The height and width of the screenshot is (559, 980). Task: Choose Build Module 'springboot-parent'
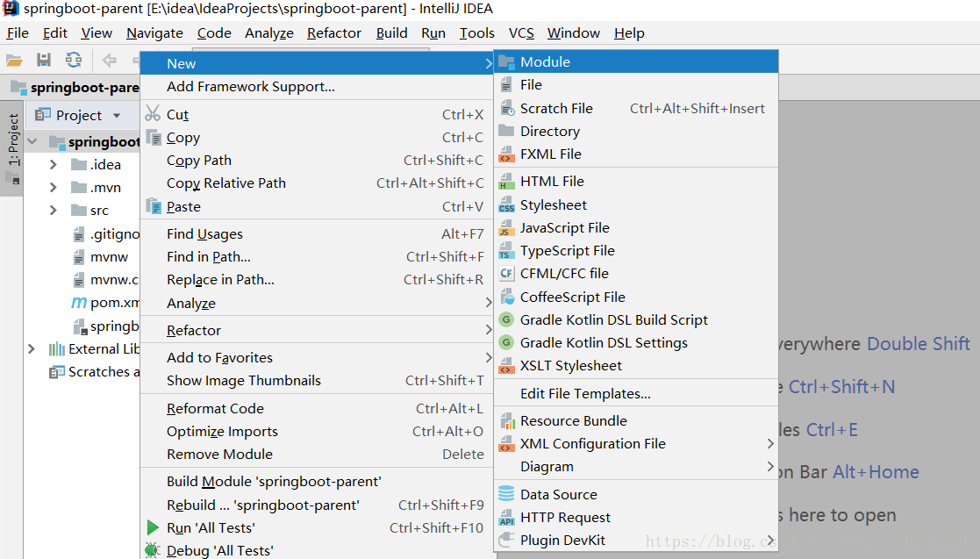pyautogui.click(x=317, y=482)
